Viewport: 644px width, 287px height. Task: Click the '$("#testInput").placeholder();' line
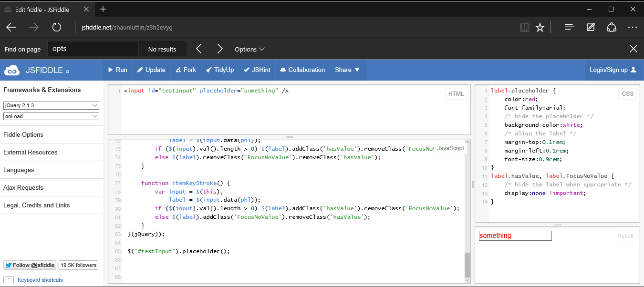click(x=178, y=251)
